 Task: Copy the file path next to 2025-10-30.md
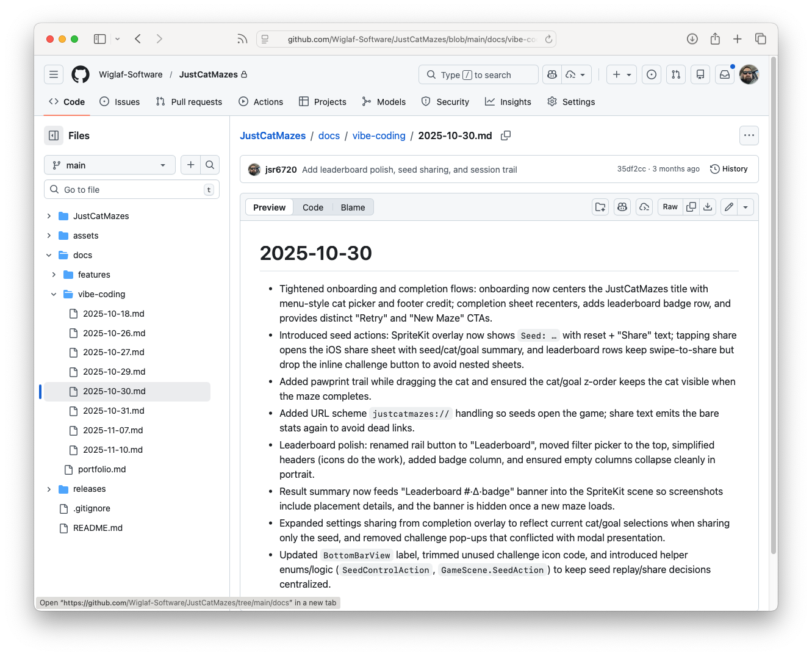506,135
